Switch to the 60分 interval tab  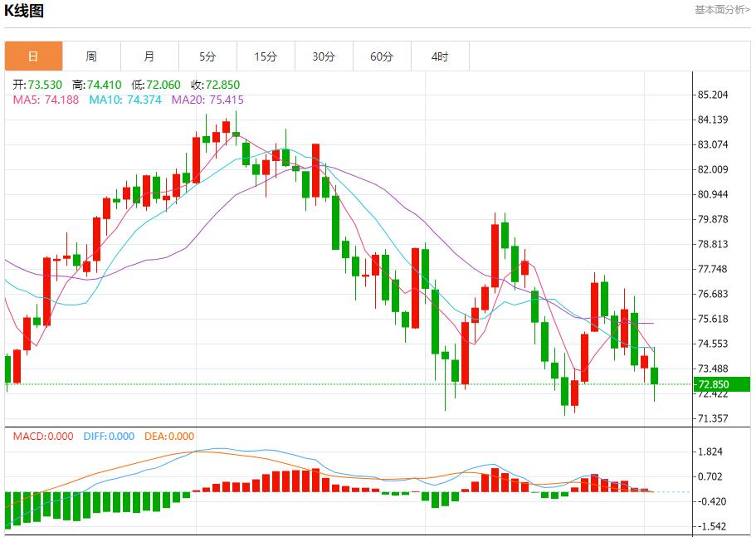382,56
